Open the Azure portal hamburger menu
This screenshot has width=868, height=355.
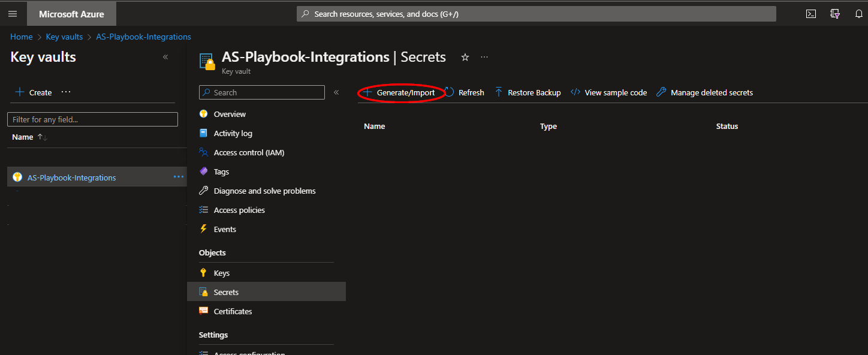pyautogui.click(x=13, y=14)
